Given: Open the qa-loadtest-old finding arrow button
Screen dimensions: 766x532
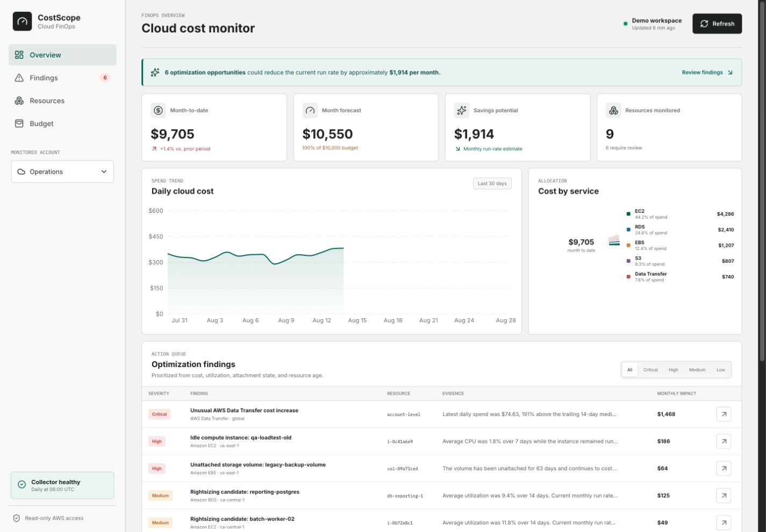Looking at the screenshot, I should pyautogui.click(x=724, y=441).
